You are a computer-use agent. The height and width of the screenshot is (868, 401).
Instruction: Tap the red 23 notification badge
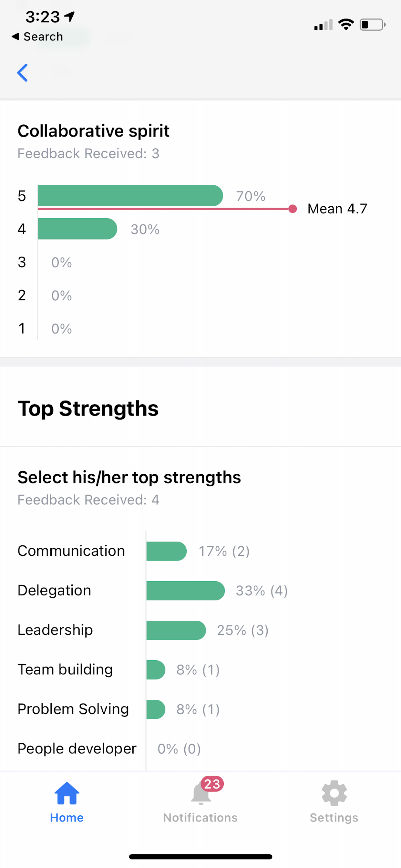click(x=212, y=784)
